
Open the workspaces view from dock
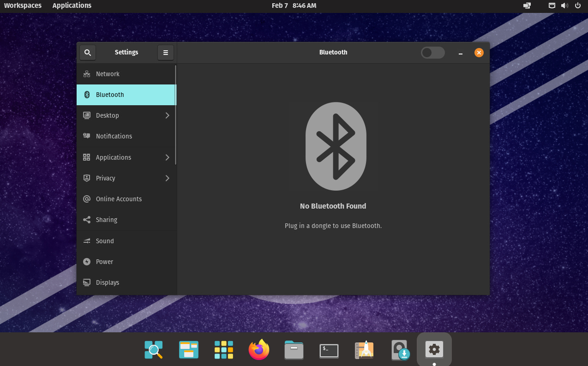pos(189,350)
